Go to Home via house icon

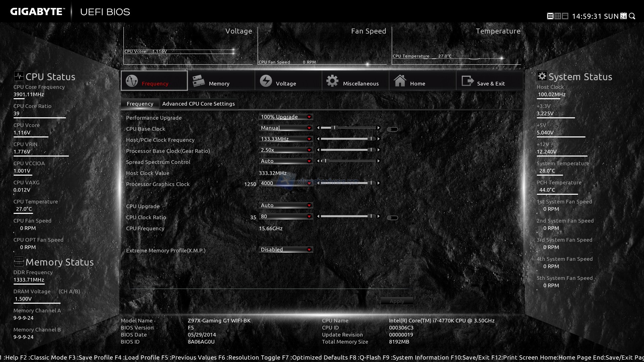pyautogui.click(x=400, y=81)
